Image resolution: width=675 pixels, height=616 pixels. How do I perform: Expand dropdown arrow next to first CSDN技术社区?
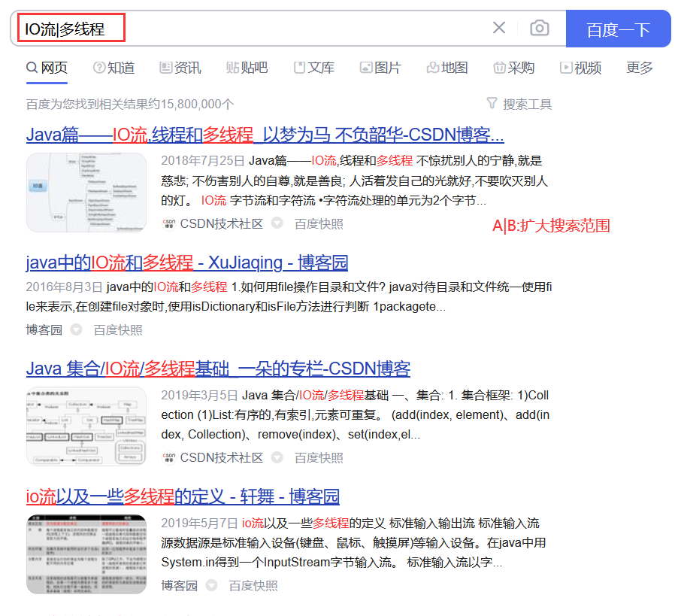pyautogui.click(x=277, y=223)
